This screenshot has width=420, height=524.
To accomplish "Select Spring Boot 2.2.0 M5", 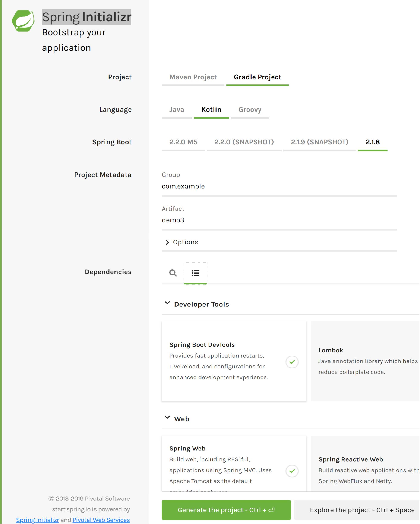I will 183,143.
